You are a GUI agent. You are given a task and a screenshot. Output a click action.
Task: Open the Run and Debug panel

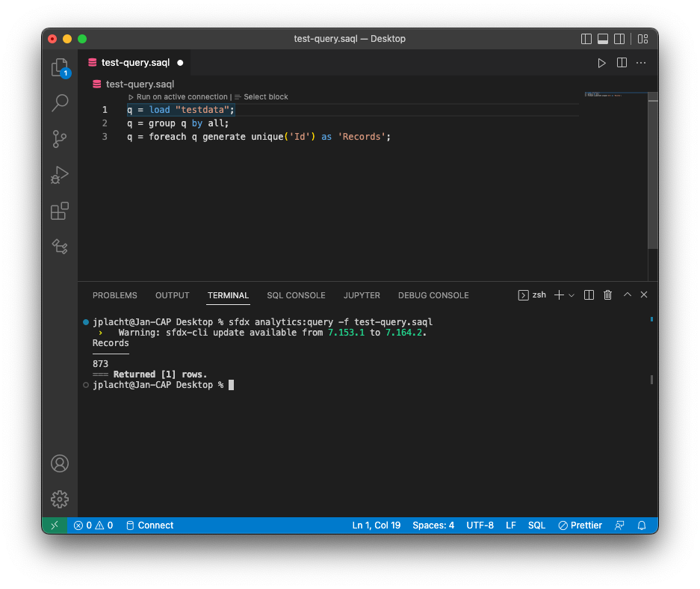pos(60,175)
